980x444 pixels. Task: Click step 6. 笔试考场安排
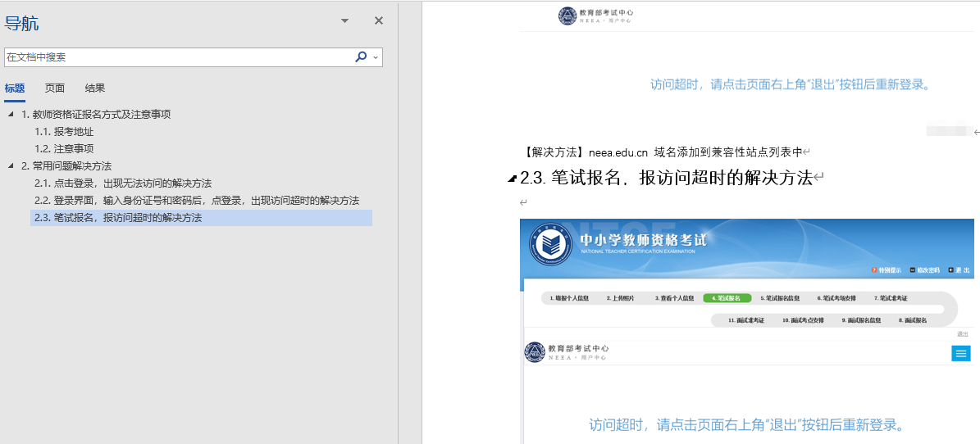click(836, 298)
